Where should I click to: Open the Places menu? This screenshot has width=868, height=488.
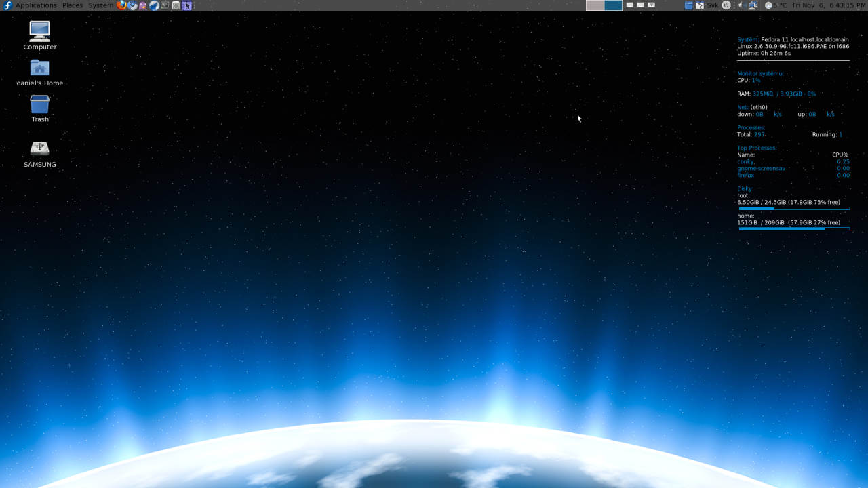coord(73,5)
